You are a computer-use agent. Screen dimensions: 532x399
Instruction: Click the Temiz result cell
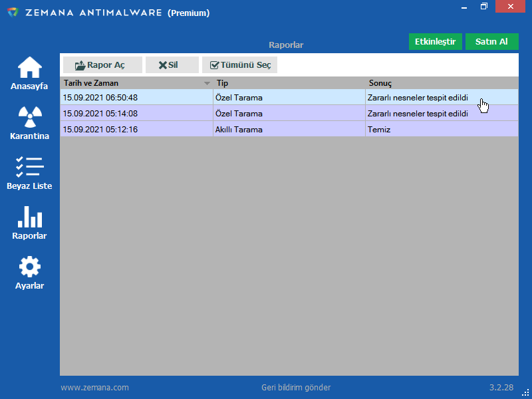coord(442,130)
